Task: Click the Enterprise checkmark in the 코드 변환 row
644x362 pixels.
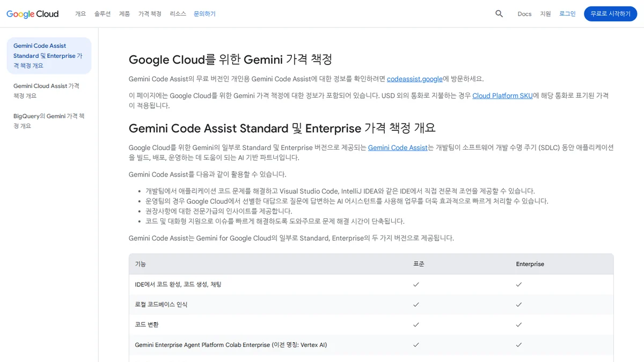Action: click(519, 324)
